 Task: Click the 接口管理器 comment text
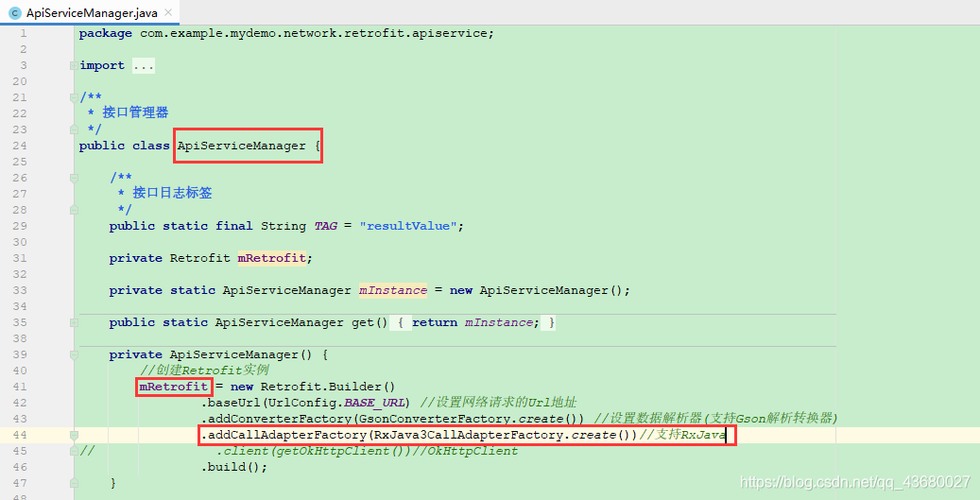click(x=135, y=112)
